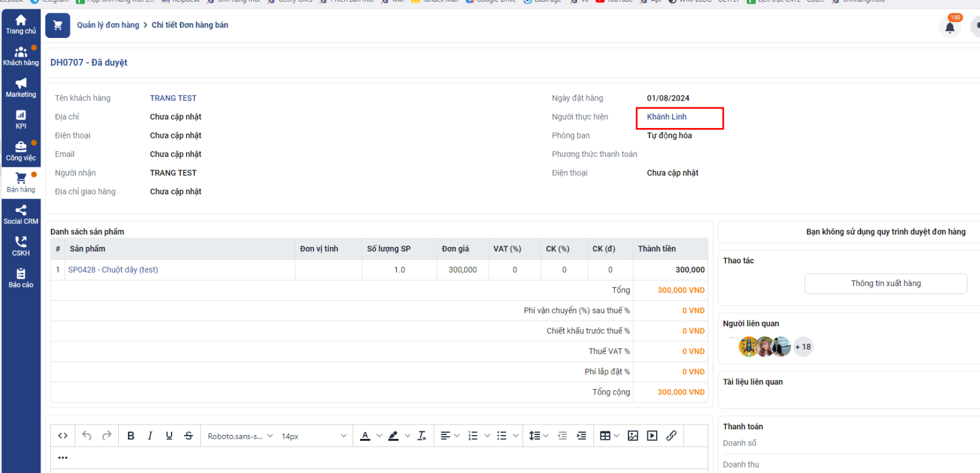Clear formatting in the editor
This screenshot has height=473, width=980.
[421, 436]
